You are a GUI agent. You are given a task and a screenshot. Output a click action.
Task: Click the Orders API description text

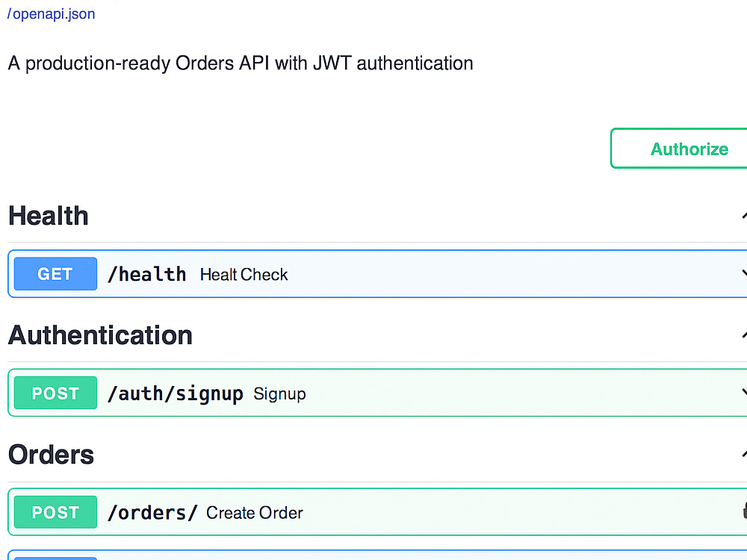click(241, 63)
